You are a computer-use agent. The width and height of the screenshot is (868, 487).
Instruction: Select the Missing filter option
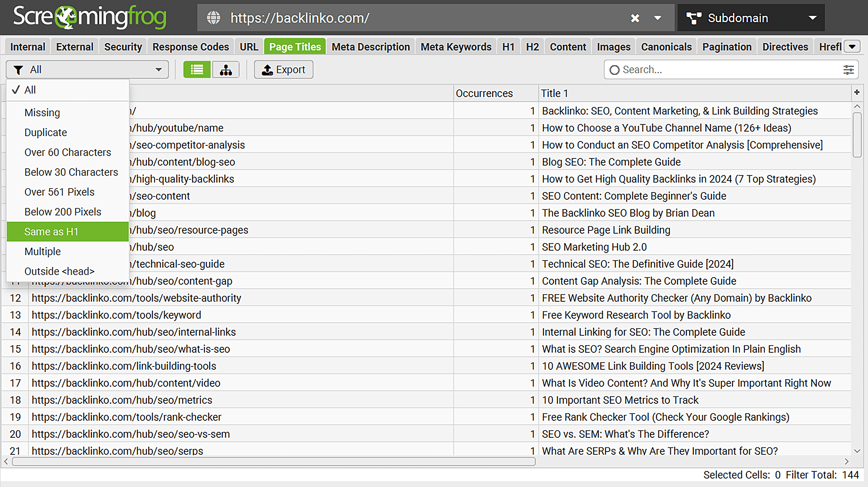42,112
